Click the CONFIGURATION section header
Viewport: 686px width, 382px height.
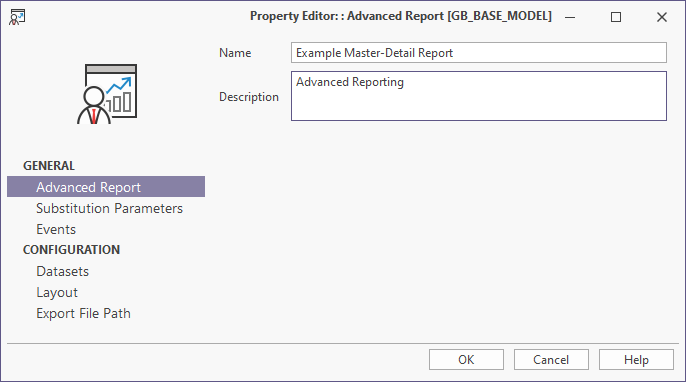pos(71,250)
